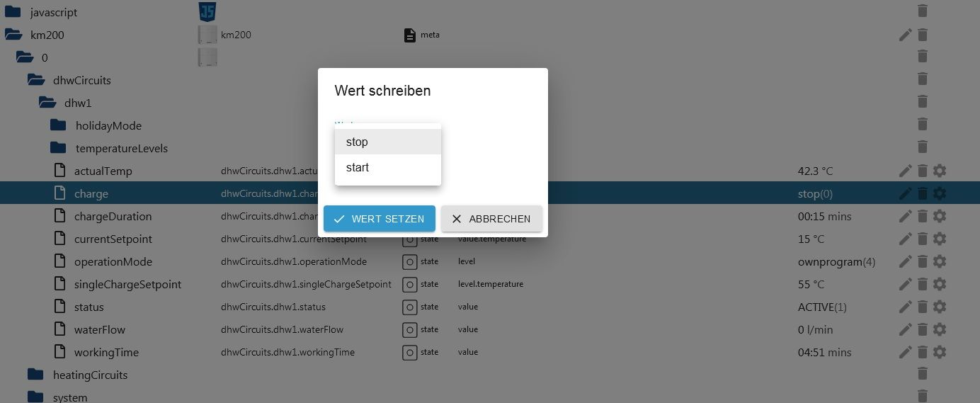The height and width of the screenshot is (403, 980).
Task: Expand the temperatureLevels folder
Action: tap(59, 148)
